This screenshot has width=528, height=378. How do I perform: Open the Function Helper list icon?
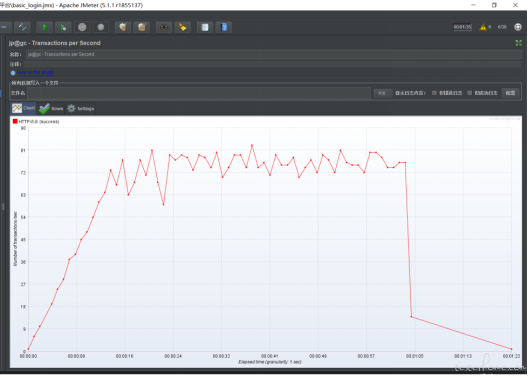point(205,27)
